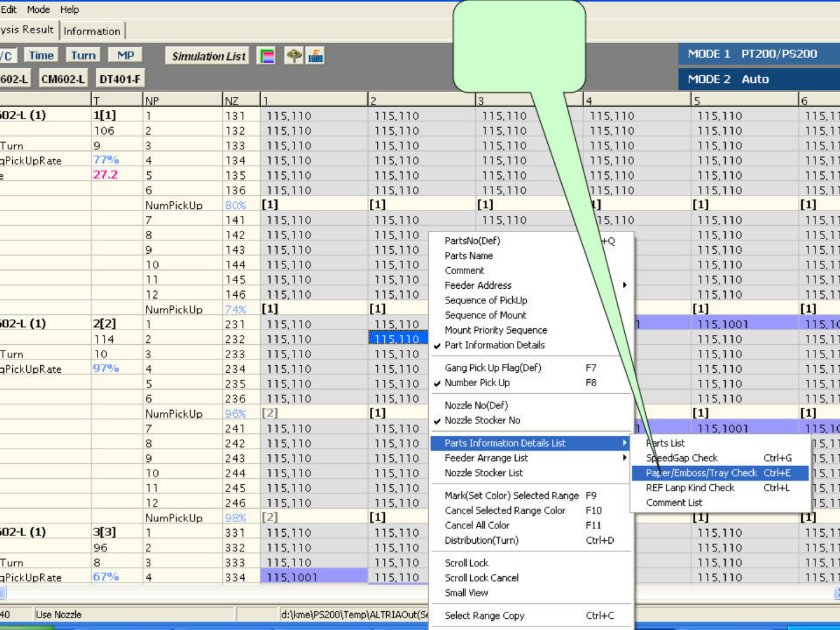Screen dimensions: 840x630
Task: Click the Turn view button
Action: coord(83,55)
